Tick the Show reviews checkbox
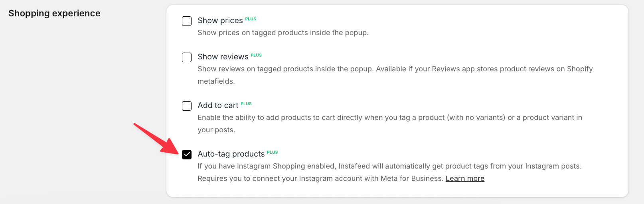Image resolution: width=644 pixels, height=204 pixels. pyautogui.click(x=187, y=57)
